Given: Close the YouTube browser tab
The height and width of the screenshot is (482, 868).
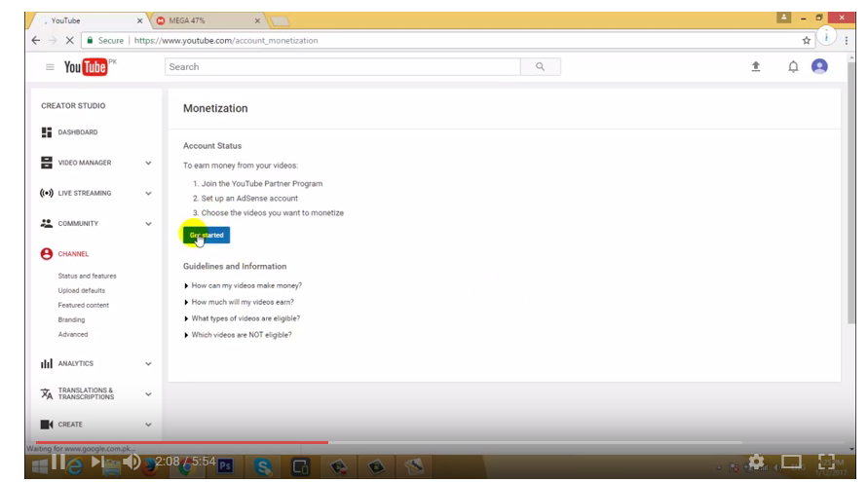Looking at the screenshot, I should [x=139, y=21].
